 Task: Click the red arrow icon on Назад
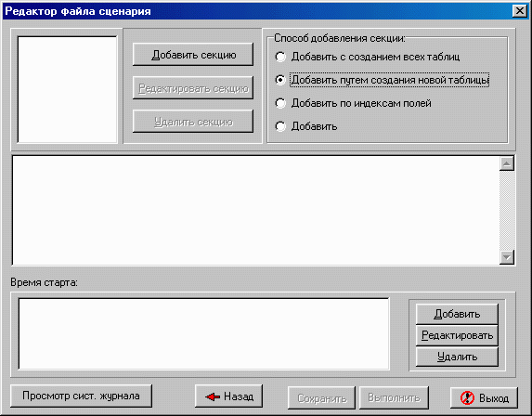point(213,396)
